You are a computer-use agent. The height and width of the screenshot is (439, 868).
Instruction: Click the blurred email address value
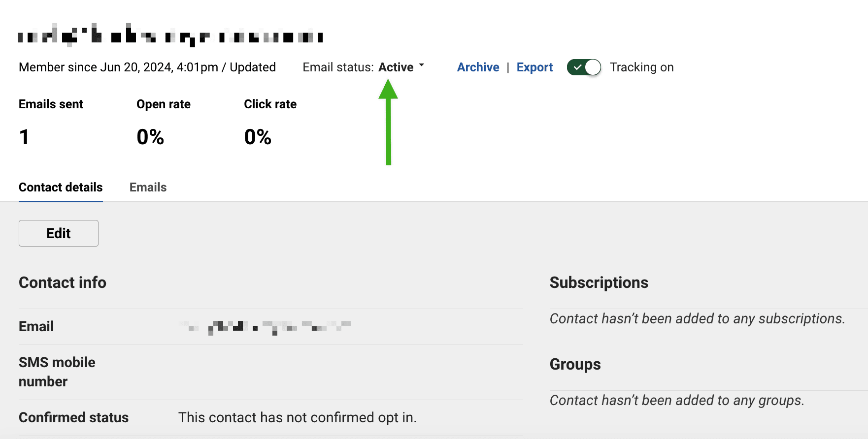(x=265, y=326)
